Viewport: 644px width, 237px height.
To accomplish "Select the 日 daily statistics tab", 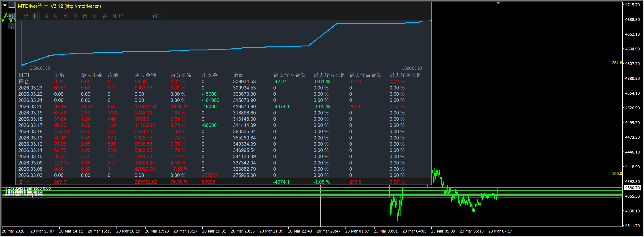I will pos(36,16).
